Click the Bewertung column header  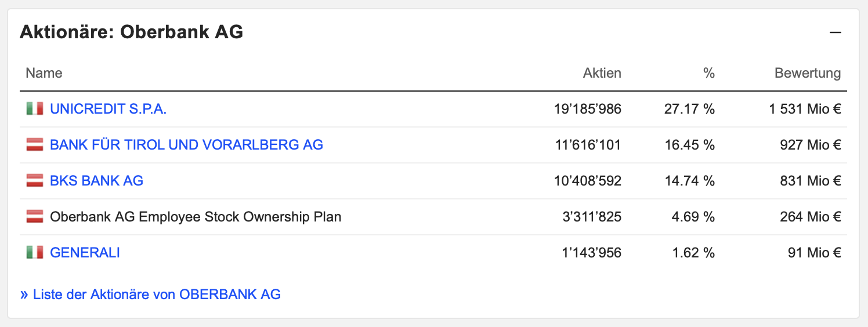tap(807, 73)
